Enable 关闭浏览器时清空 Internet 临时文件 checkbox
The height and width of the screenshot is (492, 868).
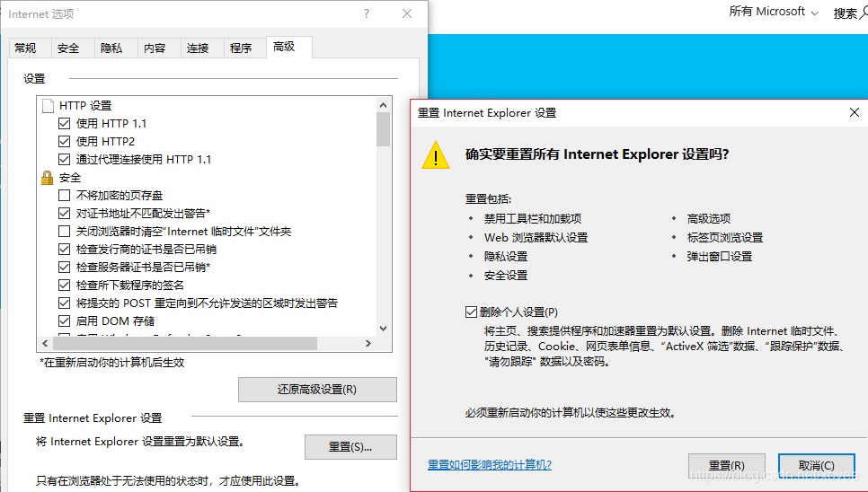(64, 231)
